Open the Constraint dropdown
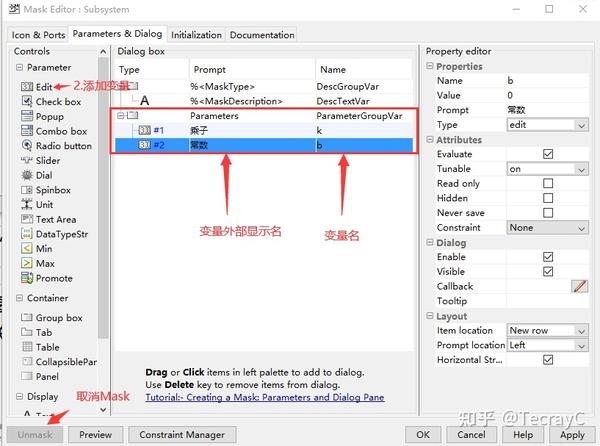Viewport: 600px width, 446px height. (548, 228)
